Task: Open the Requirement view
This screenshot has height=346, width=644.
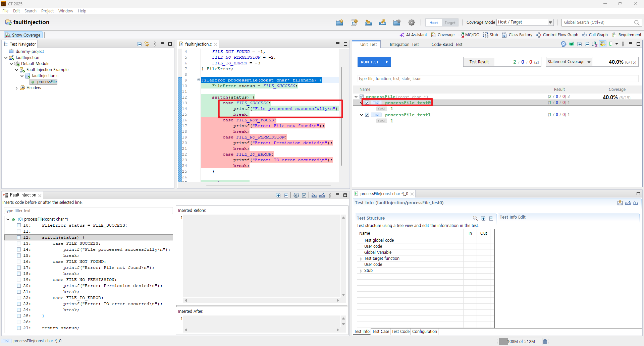Action: point(627,35)
